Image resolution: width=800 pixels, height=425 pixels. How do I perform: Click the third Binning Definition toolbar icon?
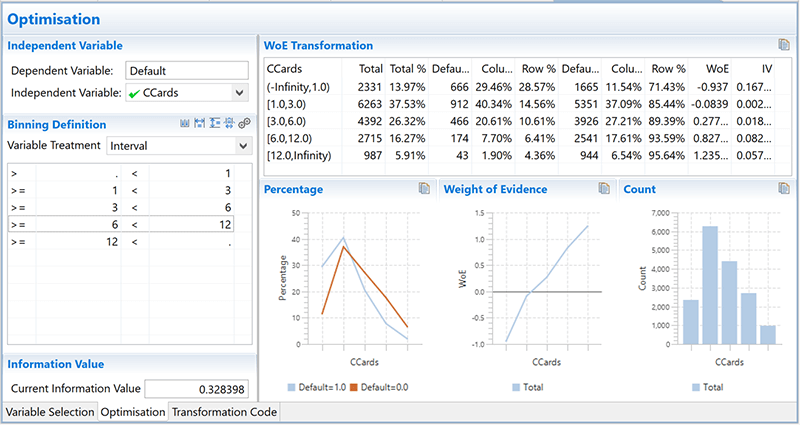pyautogui.click(x=215, y=124)
